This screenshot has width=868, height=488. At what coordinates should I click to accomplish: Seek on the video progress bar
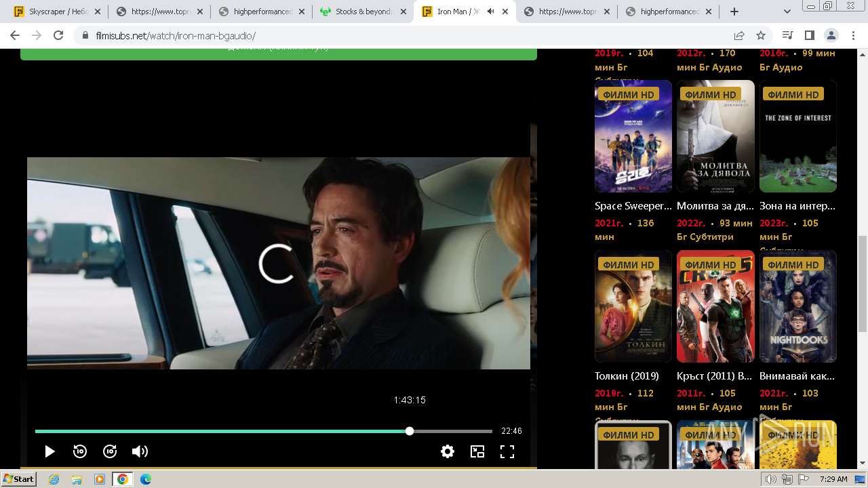pyautogui.click(x=264, y=431)
